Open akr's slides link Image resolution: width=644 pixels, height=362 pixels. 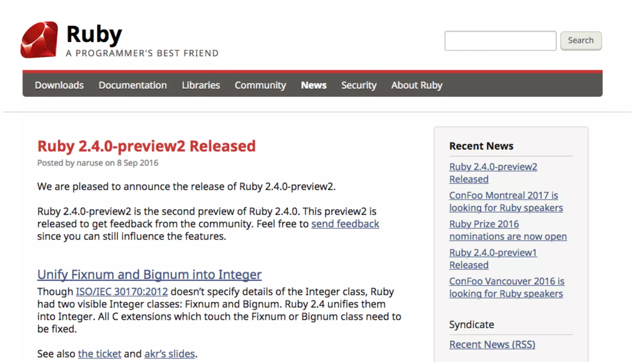coord(169,354)
